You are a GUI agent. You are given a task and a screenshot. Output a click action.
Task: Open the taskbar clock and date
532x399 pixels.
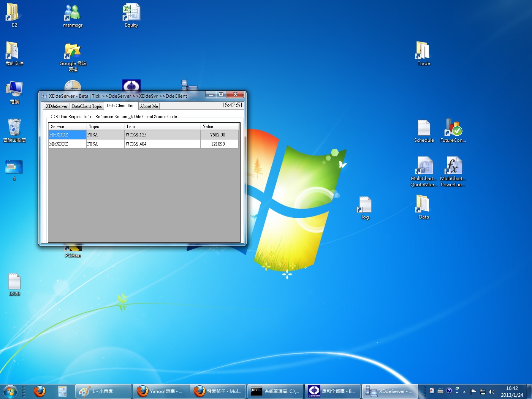coord(512,391)
